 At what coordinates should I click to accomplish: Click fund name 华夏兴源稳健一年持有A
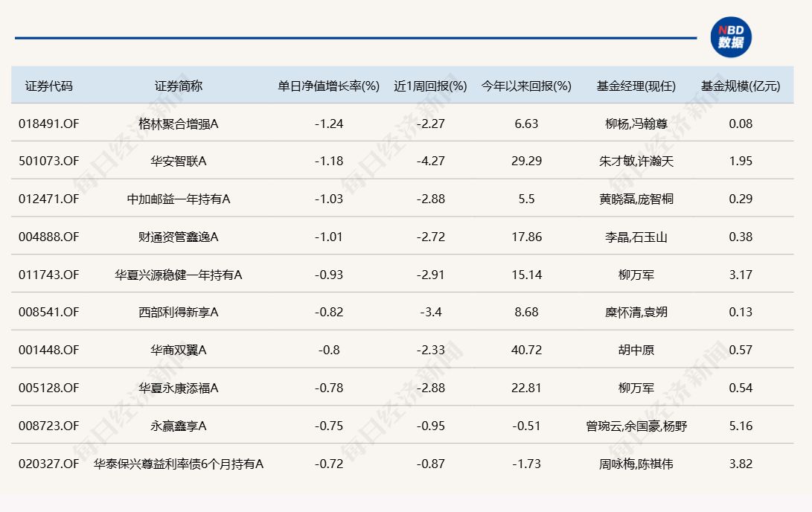pos(179,275)
